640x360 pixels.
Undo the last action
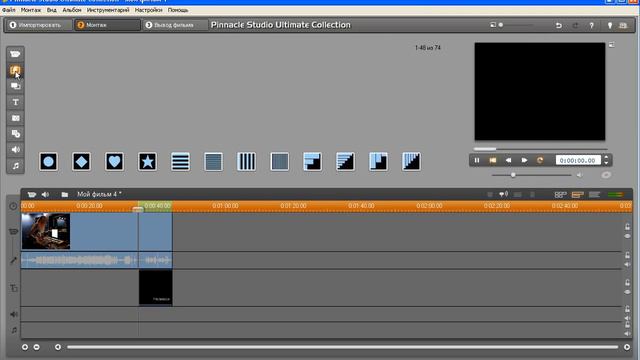click(x=559, y=25)
